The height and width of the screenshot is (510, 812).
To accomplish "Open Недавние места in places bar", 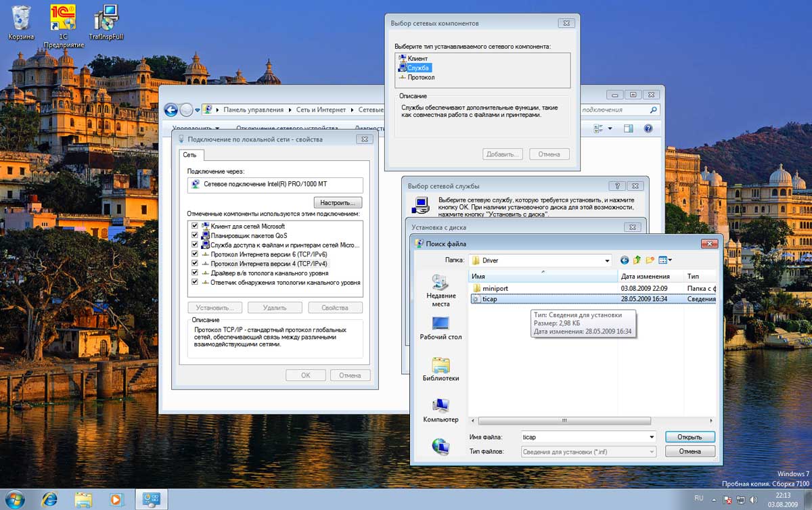I will coord(441,291).
